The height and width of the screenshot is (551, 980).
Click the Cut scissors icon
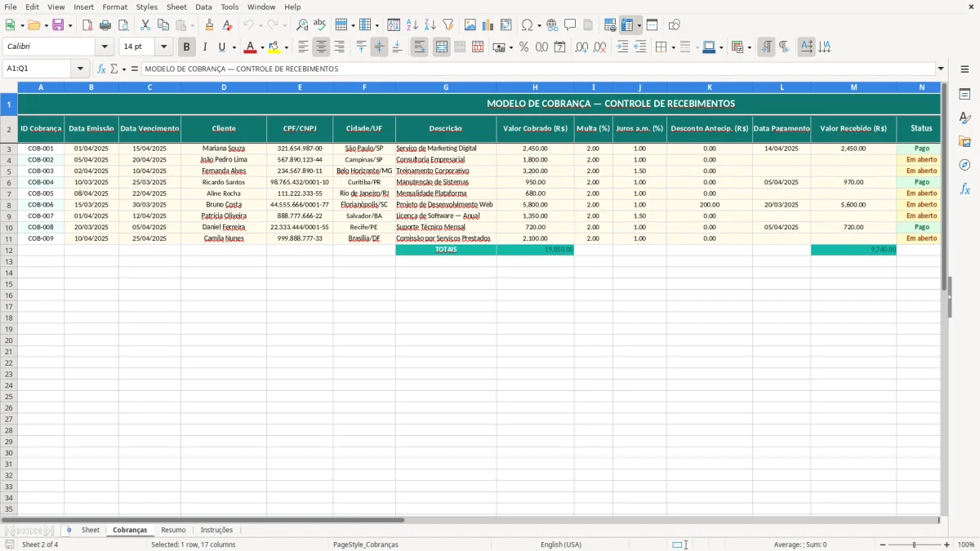pyautogui.click(x=145, y=25)
